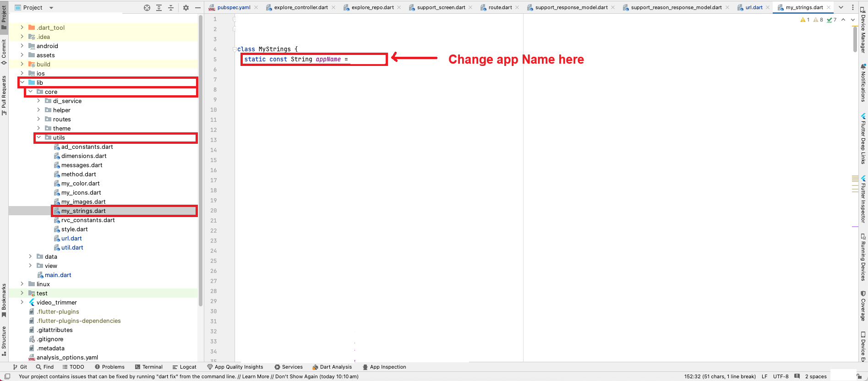Image resolution: width=868 pixels, height=381 pixels.
Task: Toggle the Flutter Inspector side panel
Action: pos(863,200)
